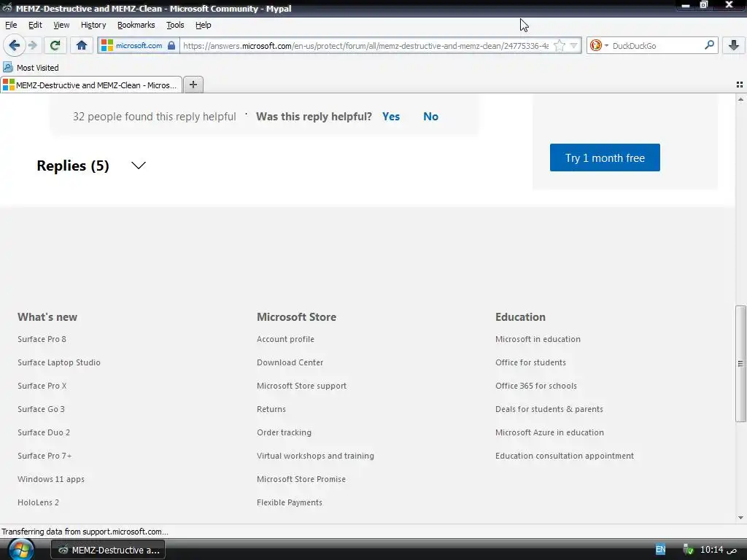Open the Order tracking link
This screenshot has height=560, width=747.
click(x=284, y=432)
